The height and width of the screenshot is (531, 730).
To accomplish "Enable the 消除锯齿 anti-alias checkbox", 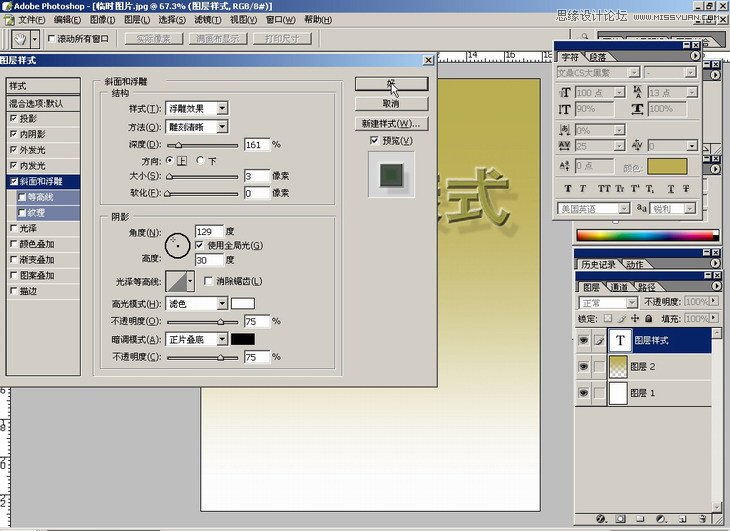I will 208,281.
